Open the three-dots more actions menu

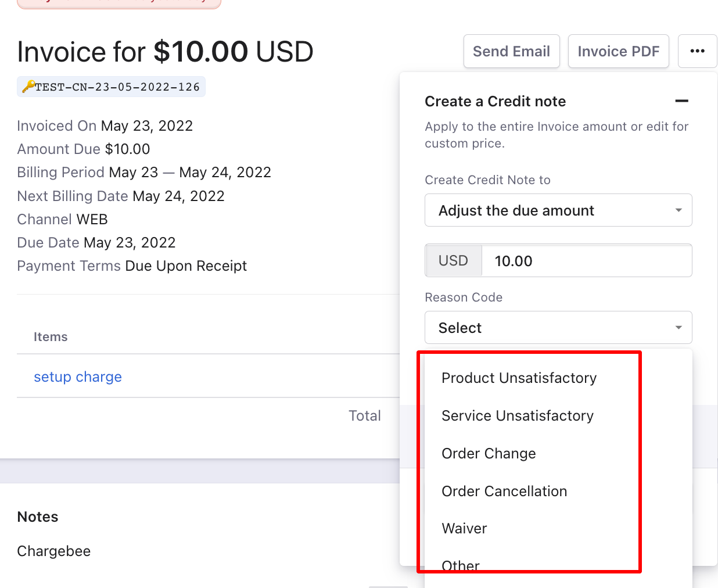pyautogui.click(x=697, y=51)
